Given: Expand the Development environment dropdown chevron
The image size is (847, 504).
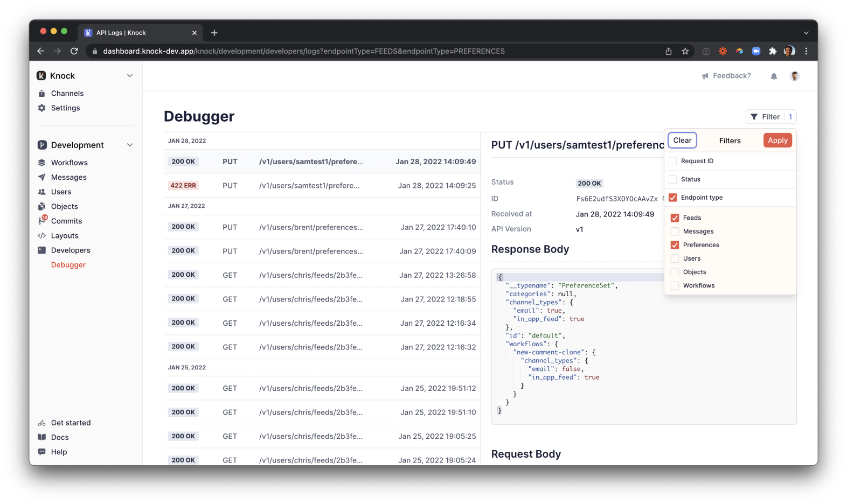Looking at the screenshot, I should click(130, 145).
